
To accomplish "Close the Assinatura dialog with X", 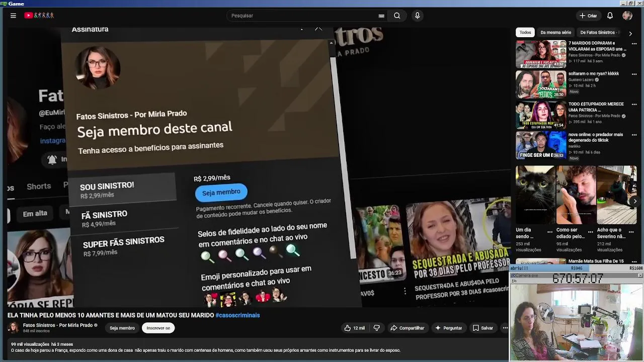I will pyautogui.click(x=318, y=29).
